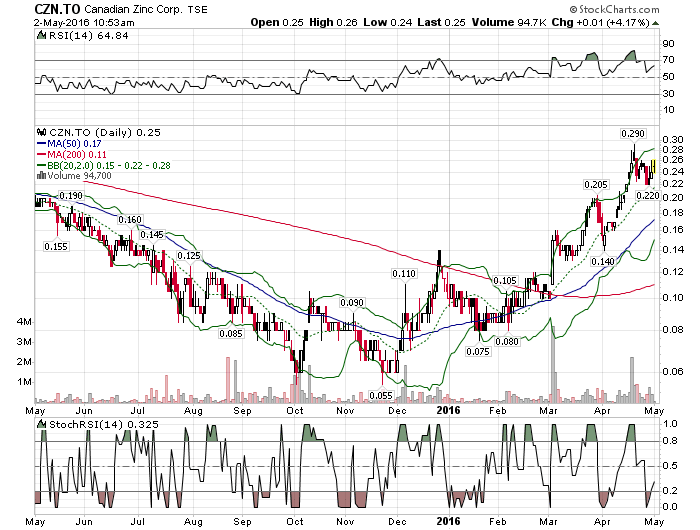Click the 0.055 lowest price label
Image resolution: width=700 pixels, height=530 pixels.
(x=381, y=395)
